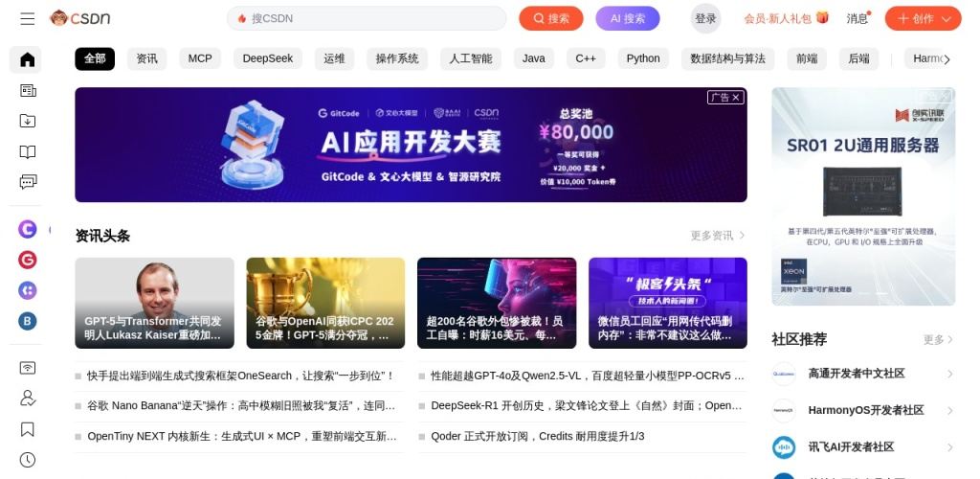Switch to the Python category tab
Viewport: 980px width, 479px height.
[x=643, y=58]
